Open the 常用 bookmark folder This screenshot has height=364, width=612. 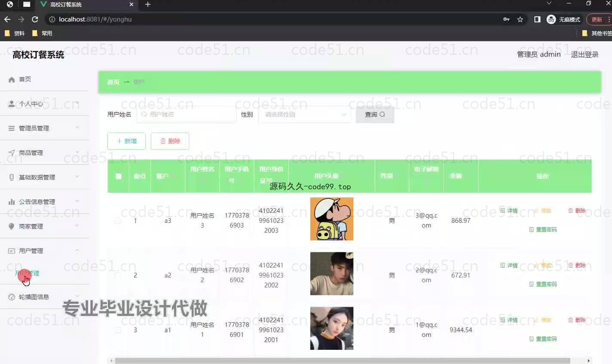pyautogui.click(x=42, y=33)
